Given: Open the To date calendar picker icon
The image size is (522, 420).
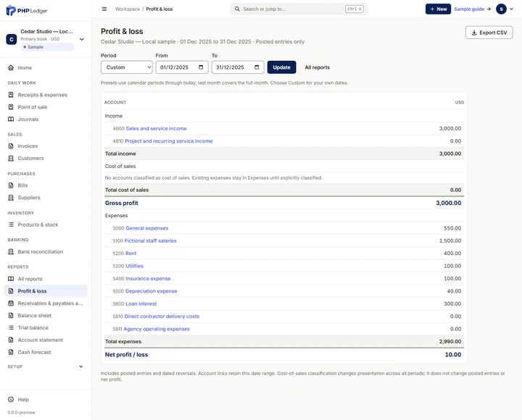Looking at the screenshot, I should click(x=257, y=67).
